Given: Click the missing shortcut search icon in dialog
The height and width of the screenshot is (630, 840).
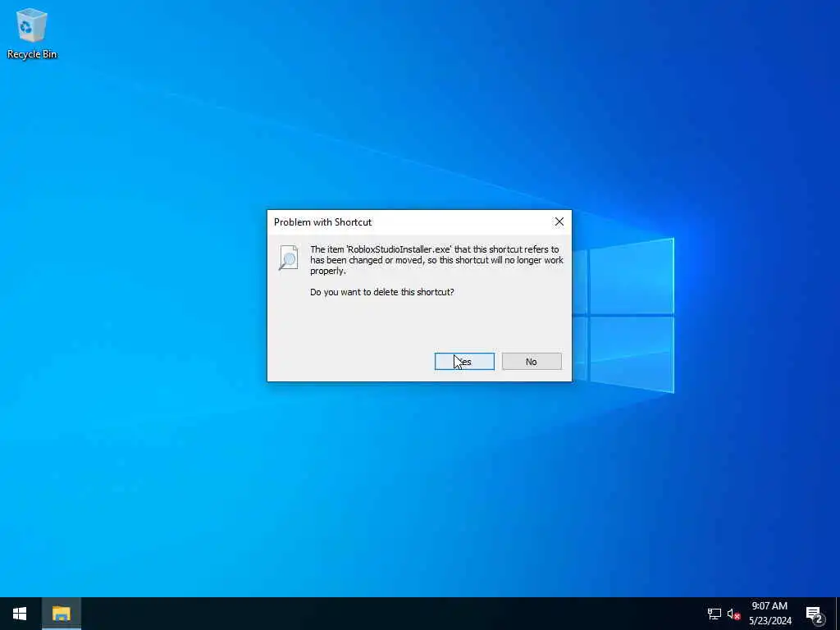Looking at the screenshot, I should [288, 258].
